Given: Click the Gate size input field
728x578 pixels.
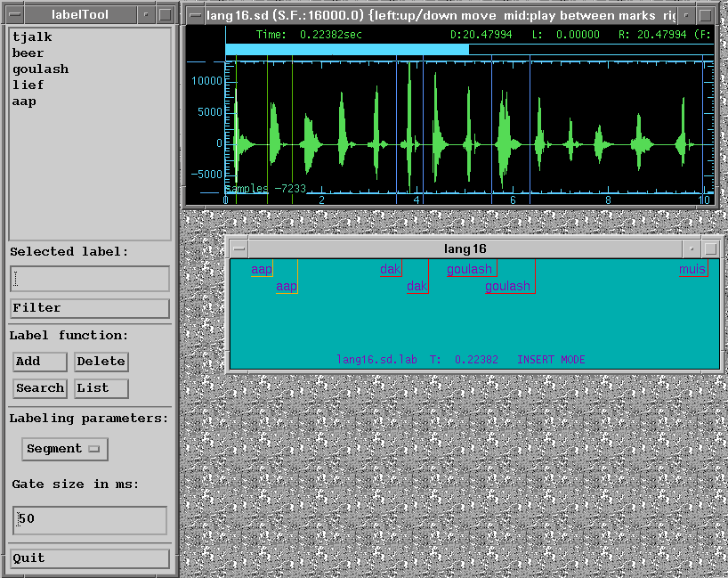Looking at the screenshot, I should pyautogui.click(x=90, y=520).
